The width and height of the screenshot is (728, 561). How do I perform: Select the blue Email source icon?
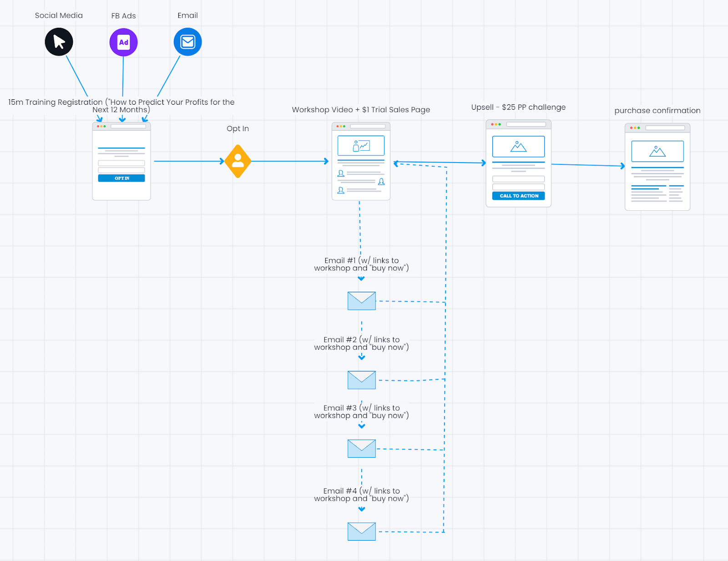tap(187, 42)
